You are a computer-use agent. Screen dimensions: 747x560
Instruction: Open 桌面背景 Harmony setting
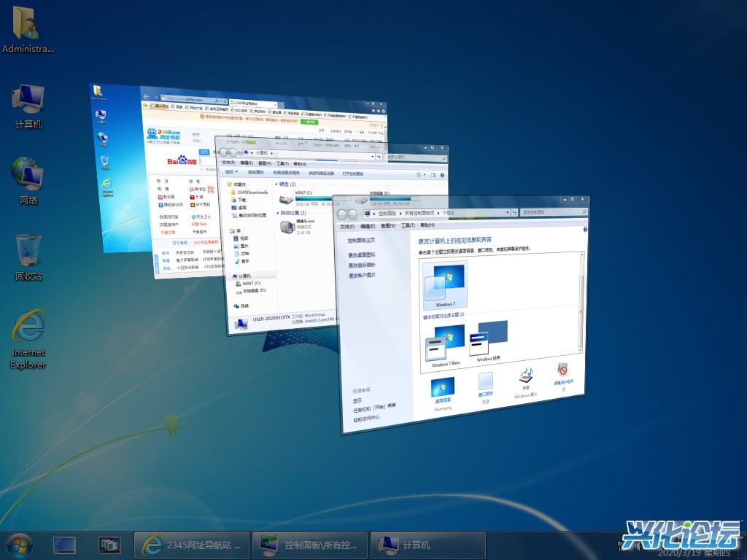pos(443,394)
